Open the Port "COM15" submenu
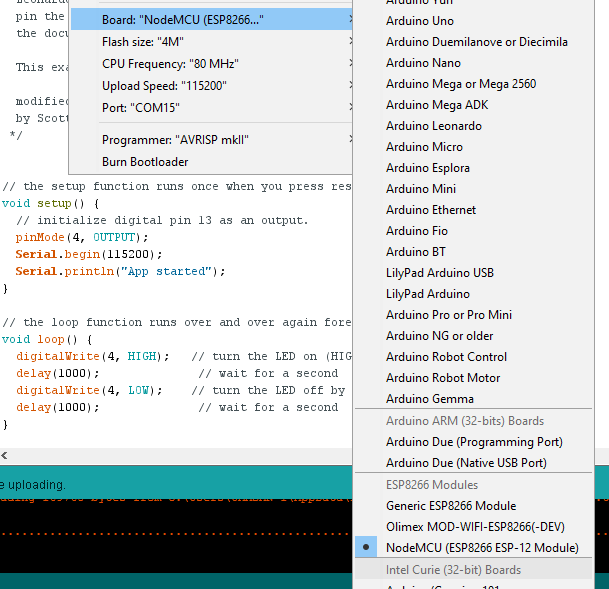This screenshot has width=609, height=589. [212, 107]
